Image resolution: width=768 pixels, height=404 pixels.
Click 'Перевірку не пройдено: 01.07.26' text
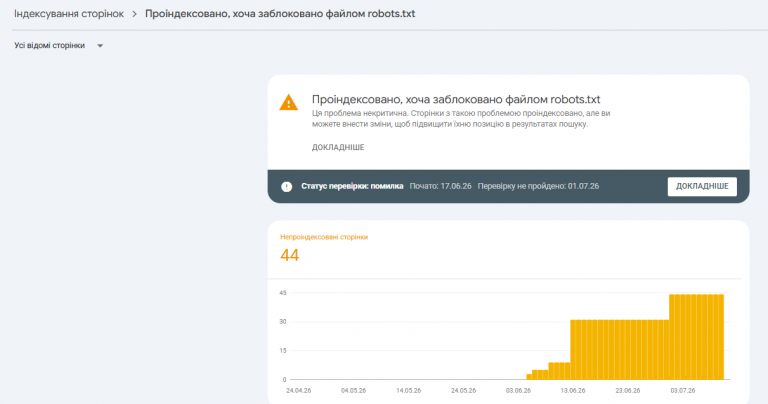(x=538, y=186)
